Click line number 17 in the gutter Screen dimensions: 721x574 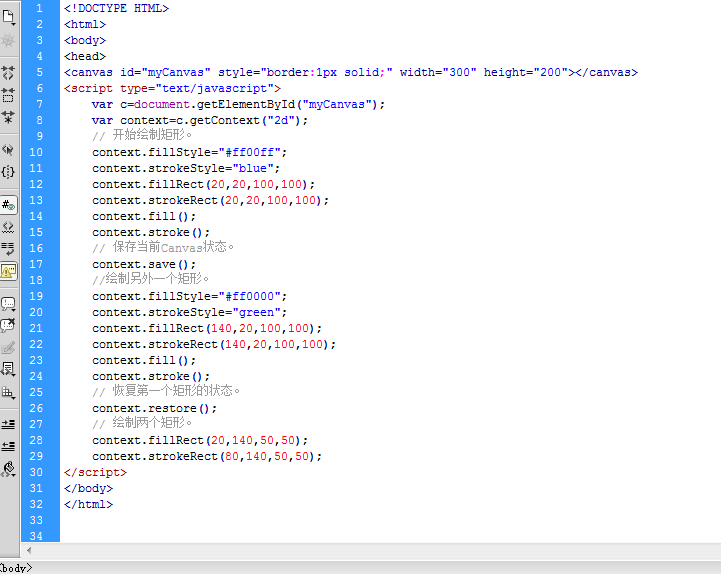pos(38,264)
